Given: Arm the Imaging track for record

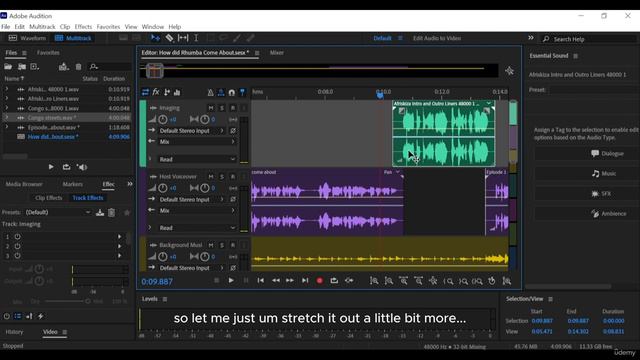Looking at the screenshot, I should pos(233,108).
